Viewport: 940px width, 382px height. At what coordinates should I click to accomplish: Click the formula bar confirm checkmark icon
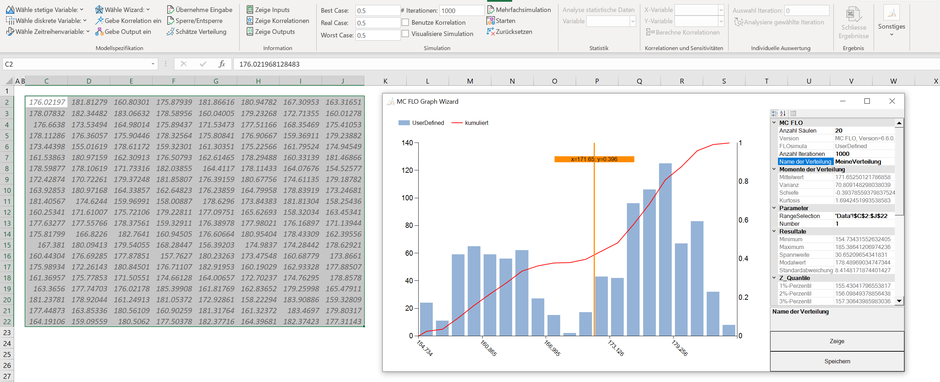(203, 64)
